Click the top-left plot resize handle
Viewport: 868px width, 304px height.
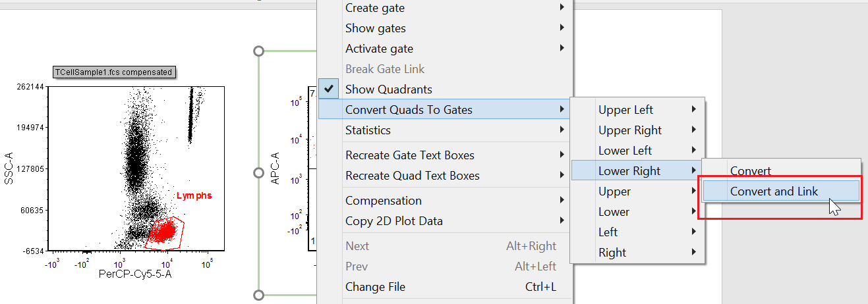tap(258, 51)
